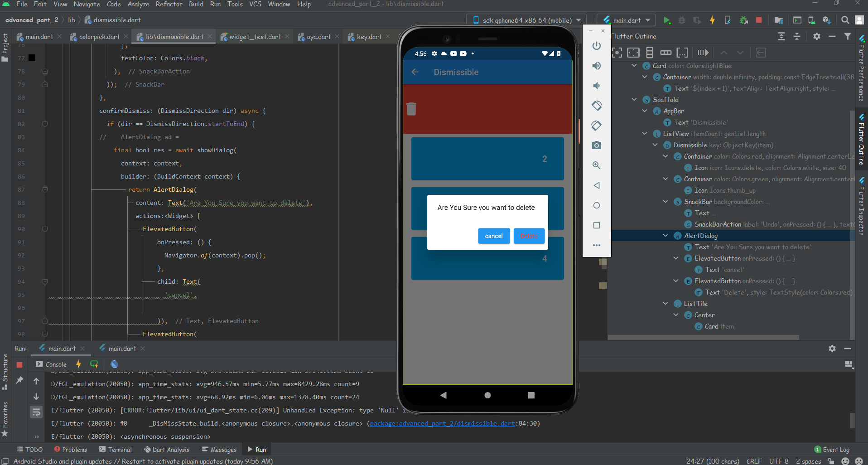The image size is (868, 465).
Task: Trigger Flutter hot reload lightning icon
Action: [712, 20]
